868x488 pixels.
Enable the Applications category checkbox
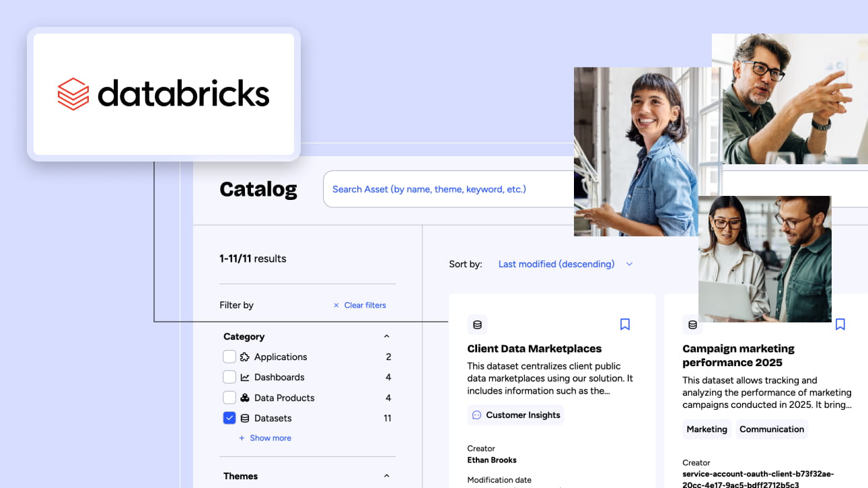229,357
